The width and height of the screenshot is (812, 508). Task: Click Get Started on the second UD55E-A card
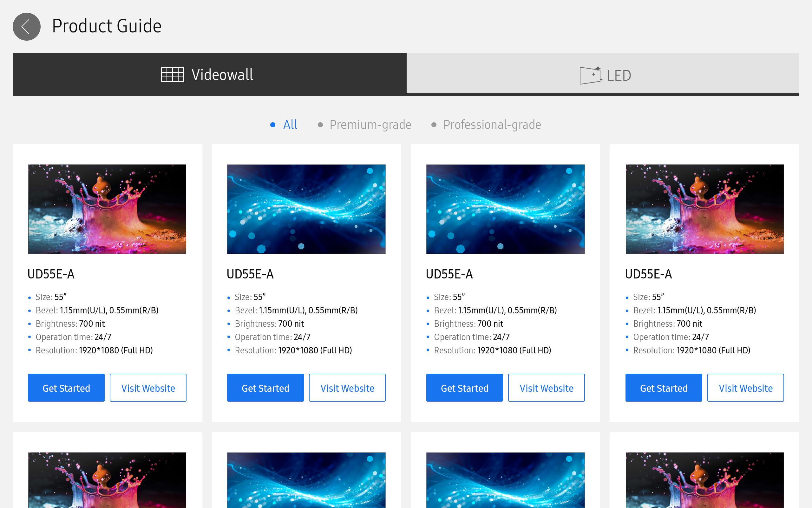265,388
